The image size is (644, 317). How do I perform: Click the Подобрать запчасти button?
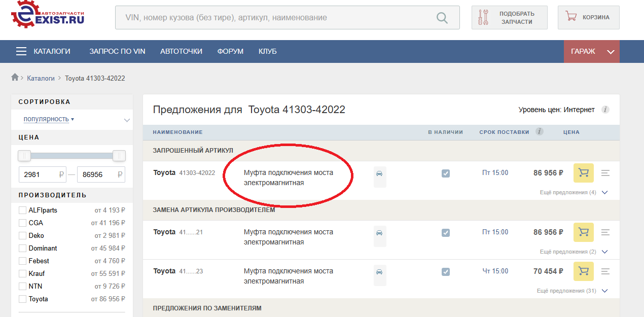click(x=510, y=18)
